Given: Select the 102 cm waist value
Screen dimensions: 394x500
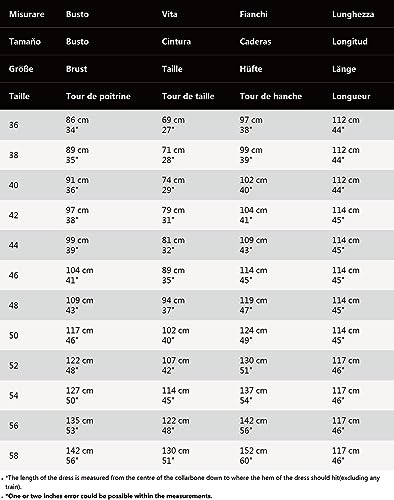Looking at the screenshot, I should tap(175, 330).
